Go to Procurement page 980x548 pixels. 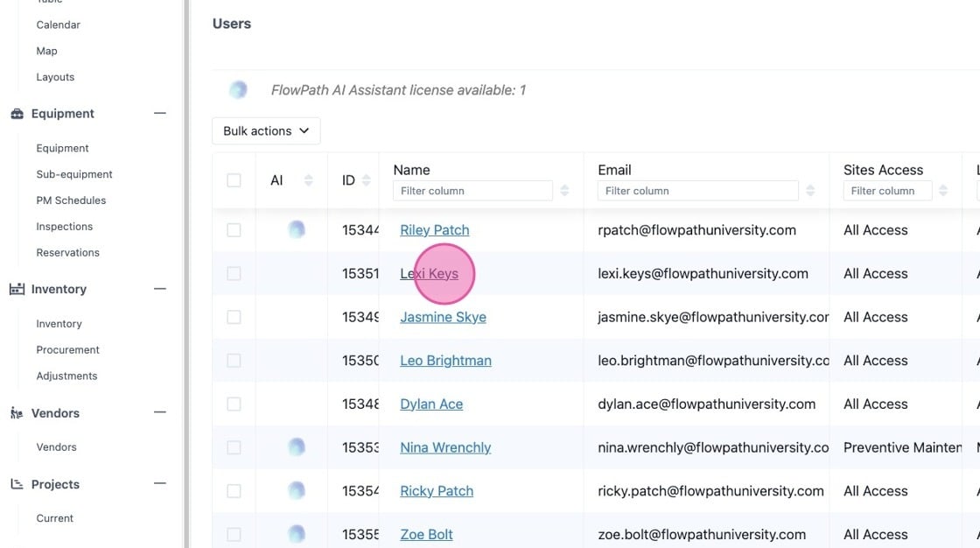click(x=67, y=349)
